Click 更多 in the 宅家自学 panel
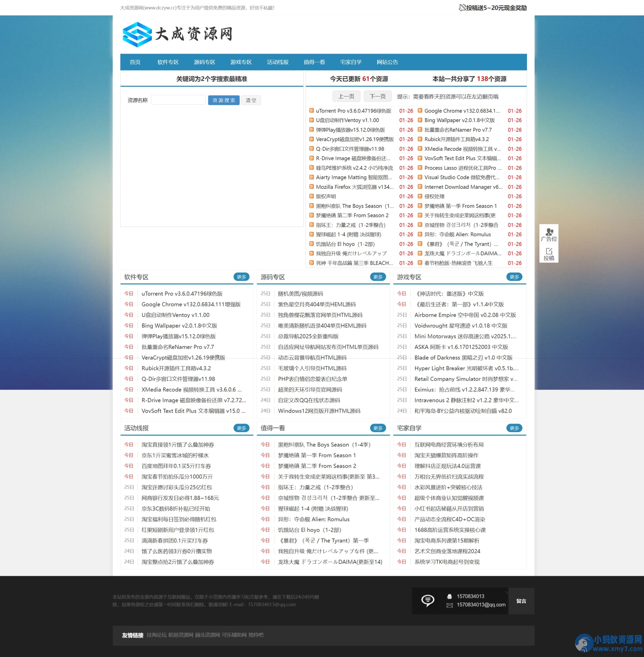Viewport: 644px width, 657px height. point(515,428)
